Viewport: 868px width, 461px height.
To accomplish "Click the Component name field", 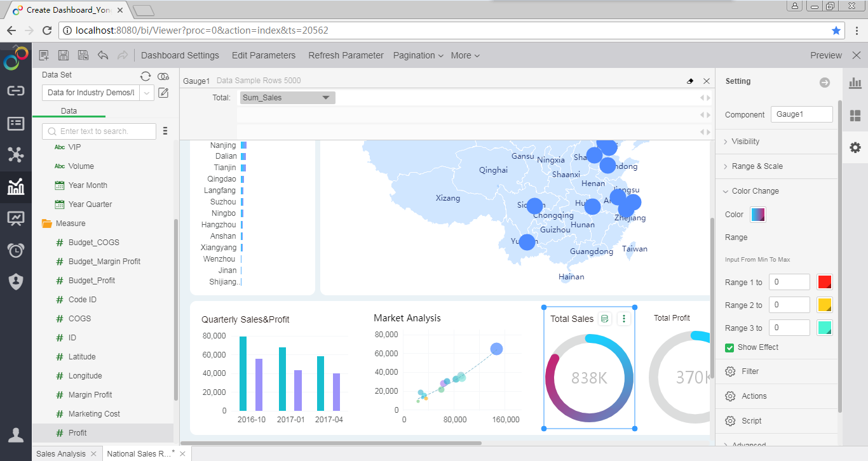I will click(802, 114).
